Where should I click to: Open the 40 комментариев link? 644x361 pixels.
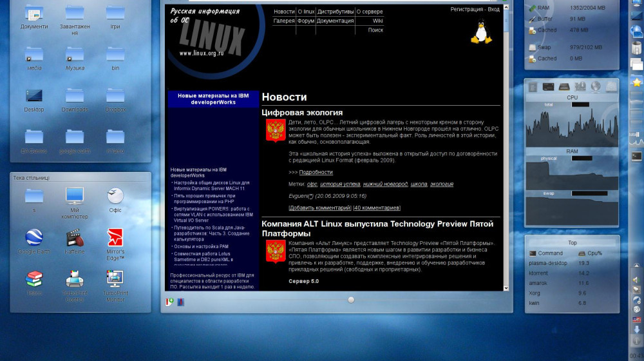377,208
